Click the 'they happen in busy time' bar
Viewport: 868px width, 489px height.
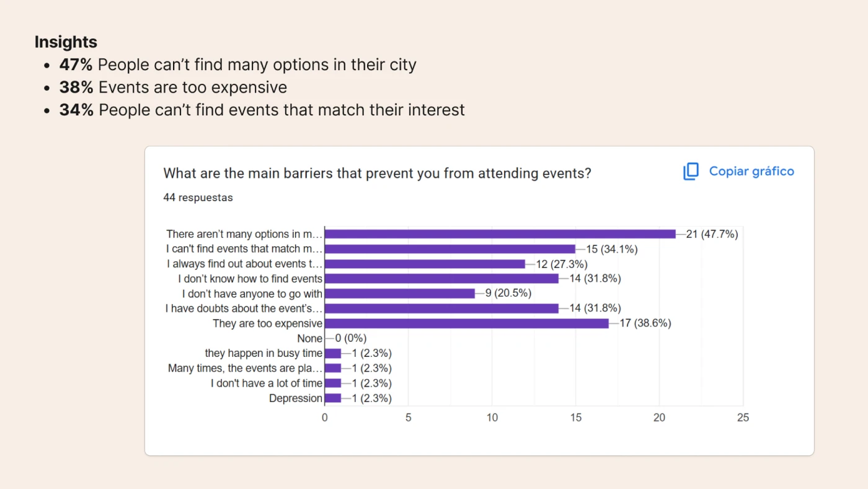333,353
